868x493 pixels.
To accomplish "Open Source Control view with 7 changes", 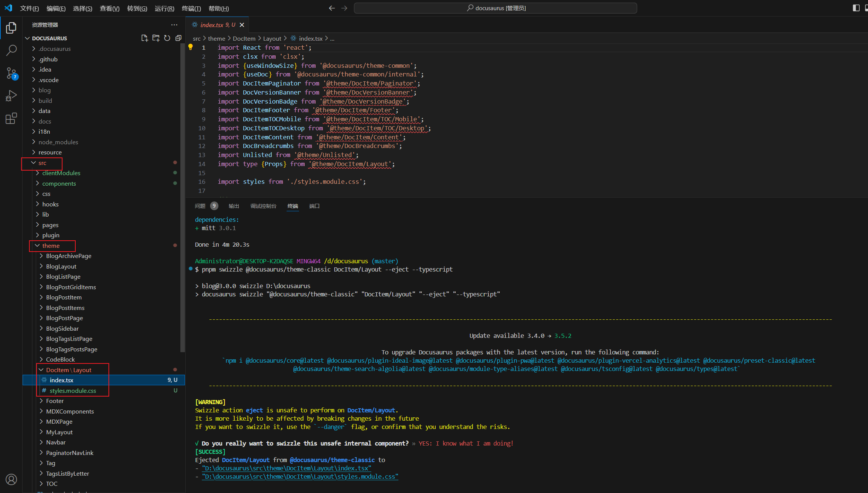I will click(x=11, y=73).
